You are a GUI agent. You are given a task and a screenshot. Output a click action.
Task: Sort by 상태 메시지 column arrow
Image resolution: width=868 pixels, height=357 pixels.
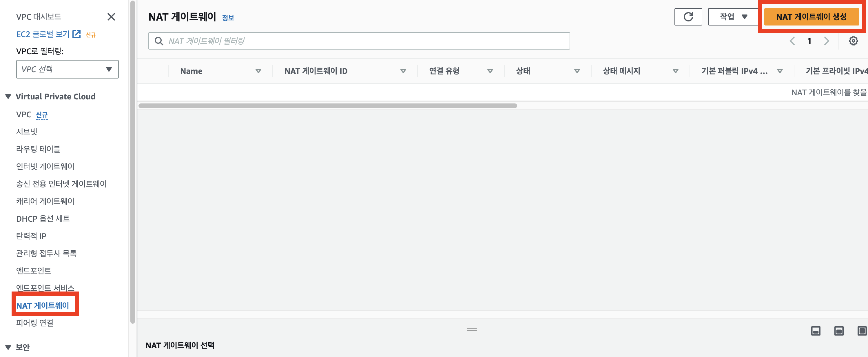point(676,71)
